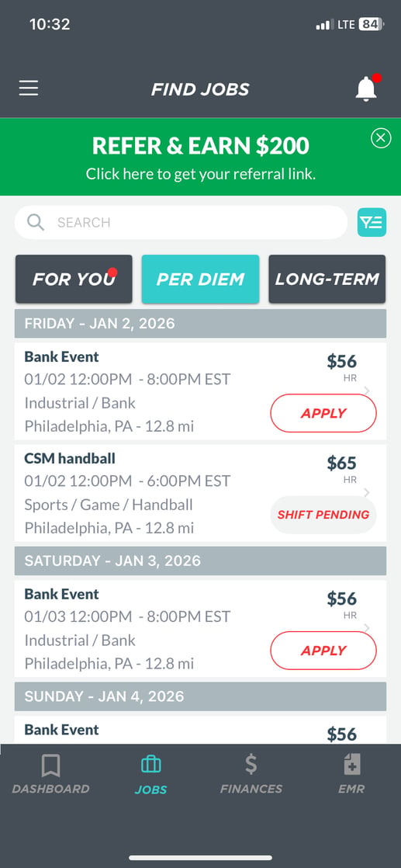This screenshot has height=868, width=401.
Task: Open referral link from green banner
Action: pyautogui.click(x=201, y=175)
